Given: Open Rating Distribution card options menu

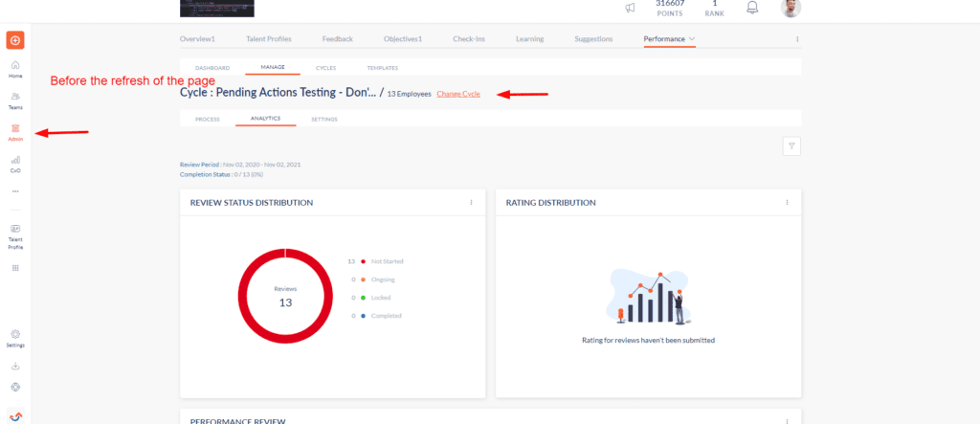Looking at the screenshot, I should (787, 203).
